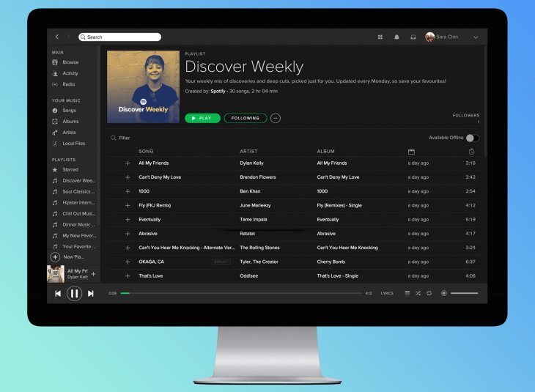This screenshot has height=392, width=535.
Task: Expand the account dropdown arrow
Action: (x=476, y=37)
